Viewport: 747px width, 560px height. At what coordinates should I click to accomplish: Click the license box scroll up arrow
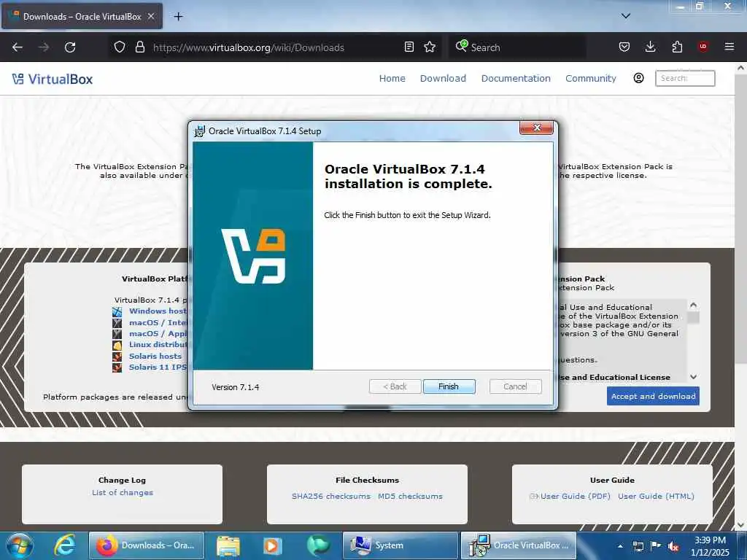[x=693, y=305]
